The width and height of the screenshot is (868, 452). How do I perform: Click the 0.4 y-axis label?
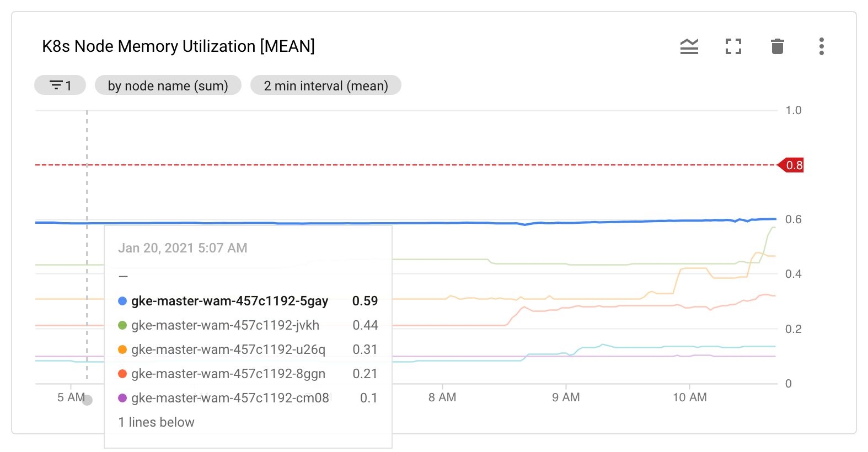click(x=794, y=274)
